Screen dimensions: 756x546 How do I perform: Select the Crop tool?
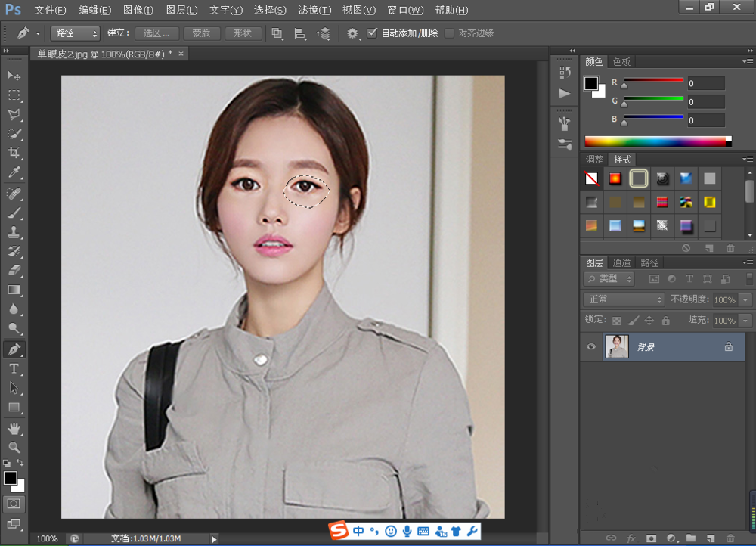14,153
